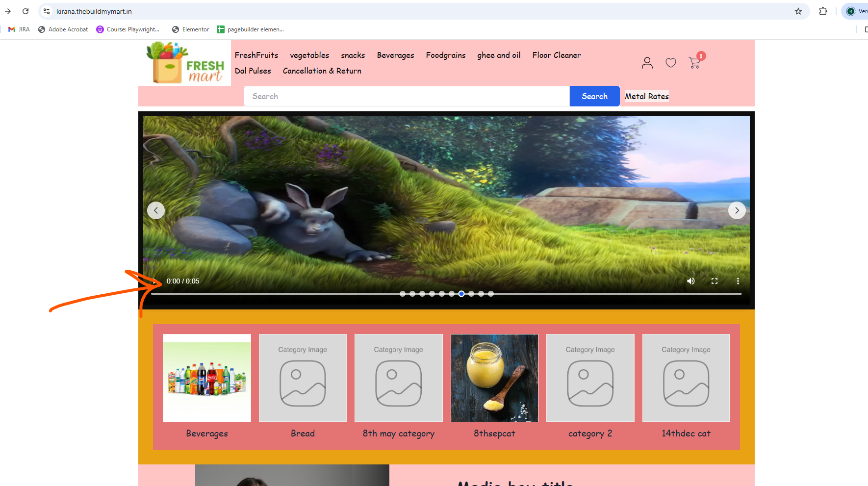
Task: Enter fullscreen mode on the video
Action: tap(715, 281)
